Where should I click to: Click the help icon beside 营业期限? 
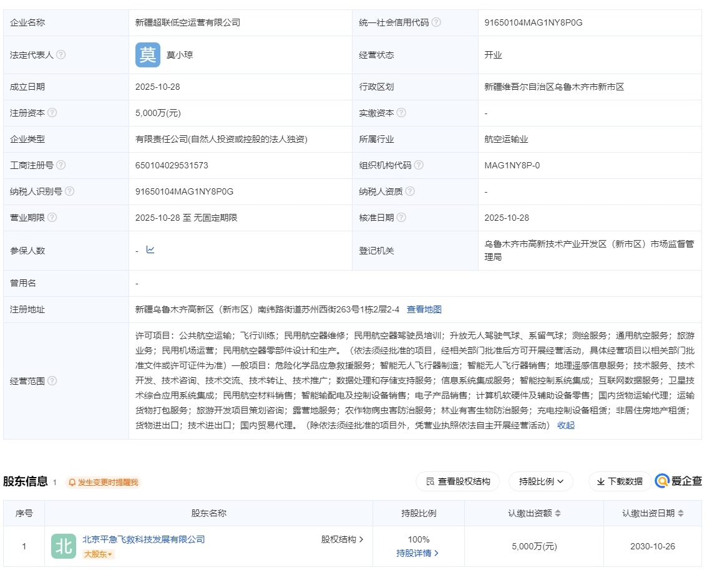52,218
